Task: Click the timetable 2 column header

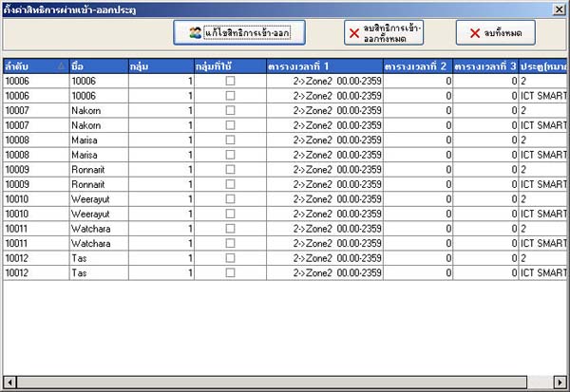Action: (418, 66)
